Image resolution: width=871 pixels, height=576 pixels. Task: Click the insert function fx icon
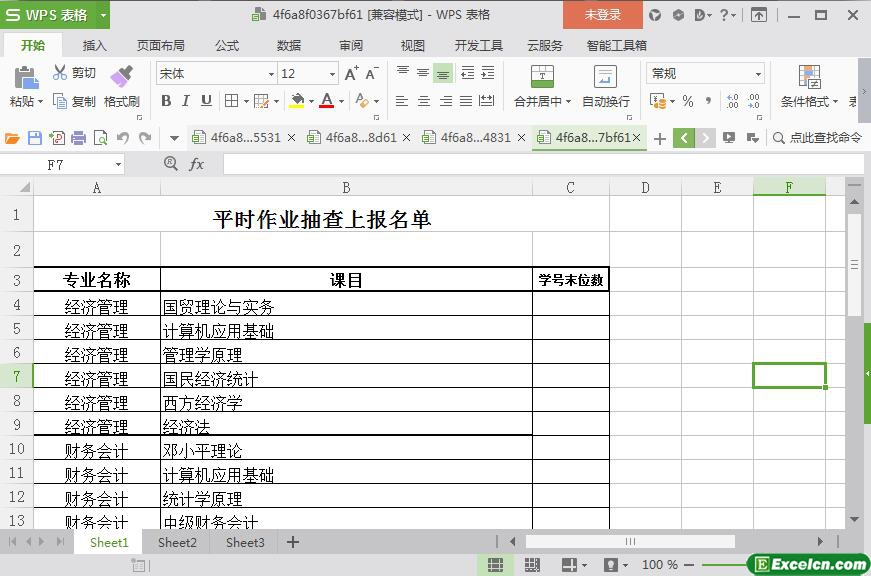pyautogui.click(x=197, y=164)
